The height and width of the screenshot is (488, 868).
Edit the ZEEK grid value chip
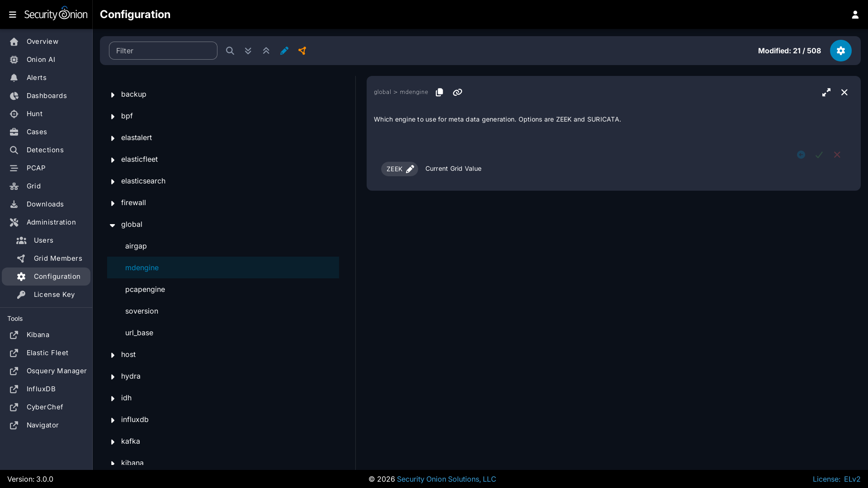tap(399, 169)
